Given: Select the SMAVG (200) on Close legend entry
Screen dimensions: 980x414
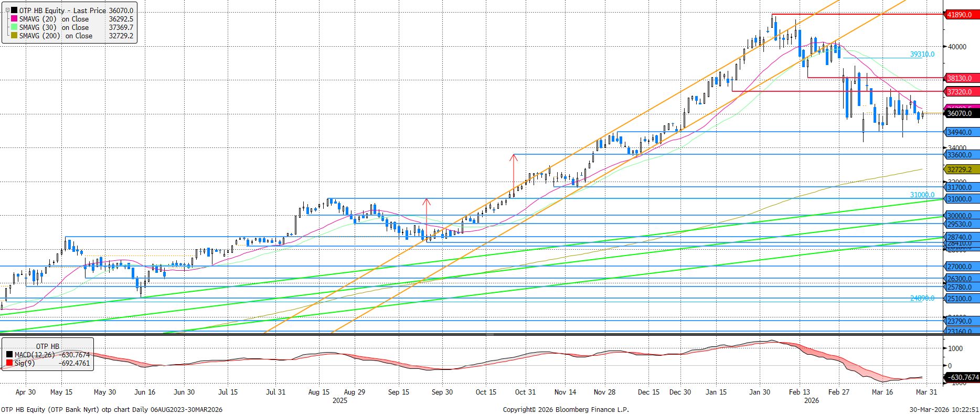Looking at the screenshot, I should coord(56,36).
